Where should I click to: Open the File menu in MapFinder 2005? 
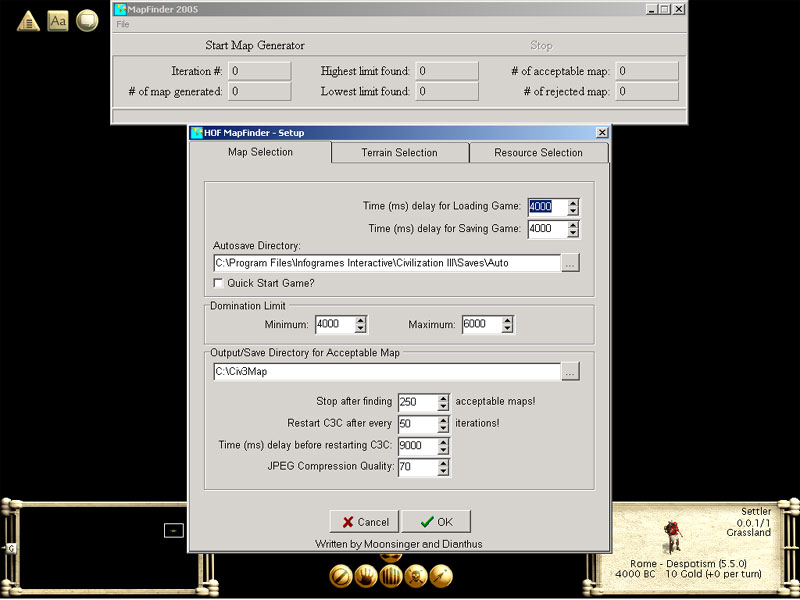[122, 24]
